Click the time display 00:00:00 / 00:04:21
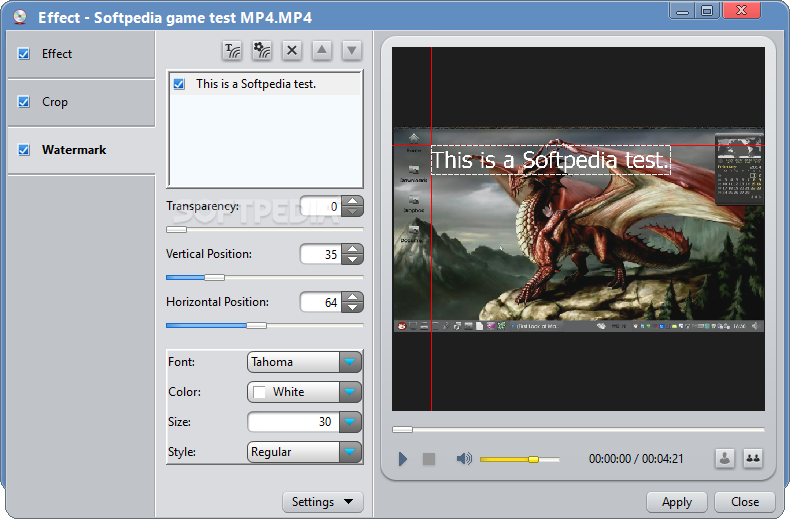The image size is (790, 519). click(636, 459)
